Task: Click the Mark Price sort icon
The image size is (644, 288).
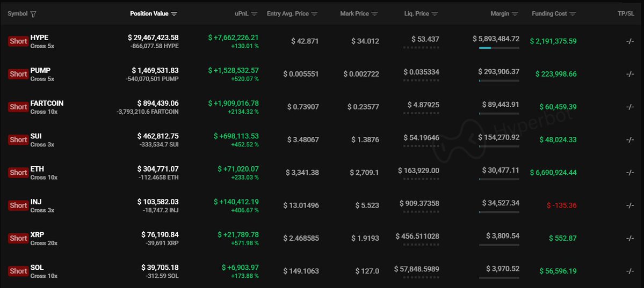Action: click(374, 14)
